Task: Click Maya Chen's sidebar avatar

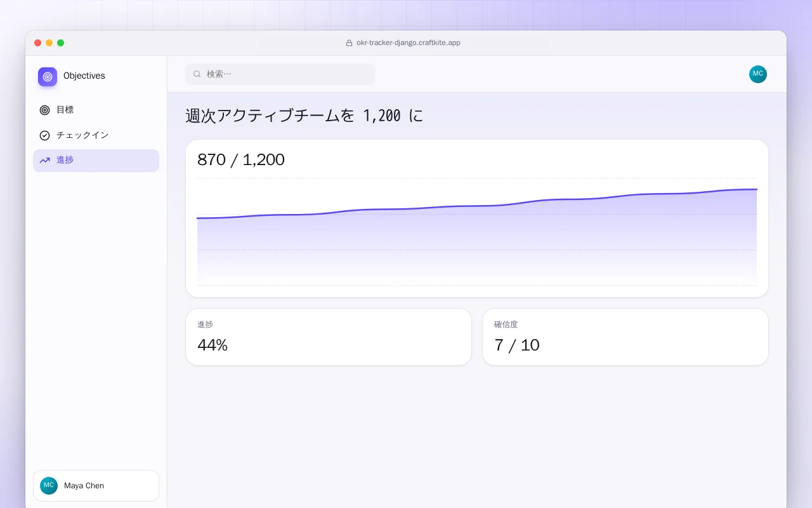Action: pyautogui.click(x=49, y=486)
